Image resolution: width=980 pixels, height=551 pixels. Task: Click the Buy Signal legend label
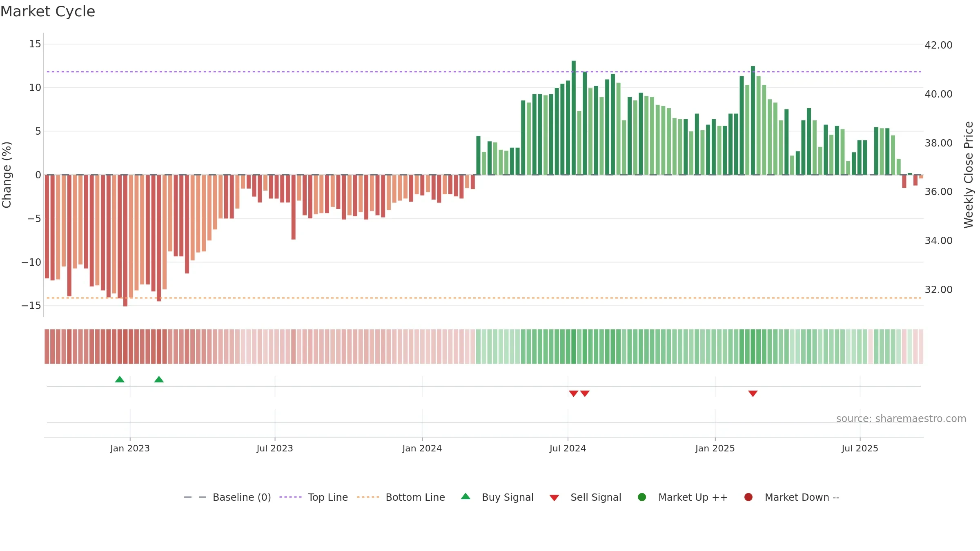coord(508,497)
